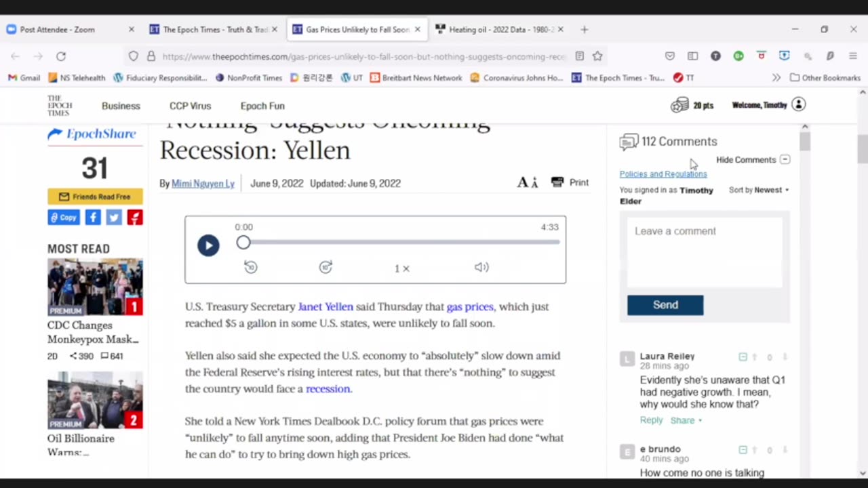This screenshot has width=868, height=488.
Task: Change the 1x playback speed
Action: [x=402, y=268]
